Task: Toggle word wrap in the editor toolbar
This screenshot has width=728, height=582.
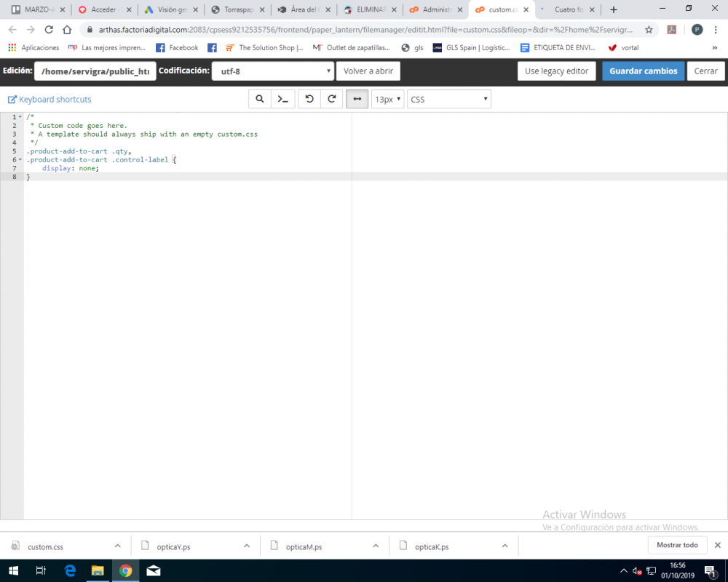Action: (357, 98)
